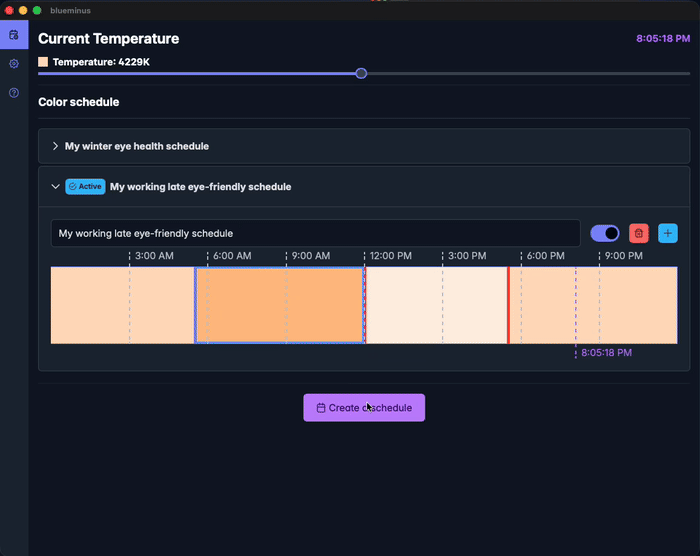Click the temperature slider handle
Image resolution: width=700 pixels, height=556 pixels.
pyautogui.click(x=361, y=73)
